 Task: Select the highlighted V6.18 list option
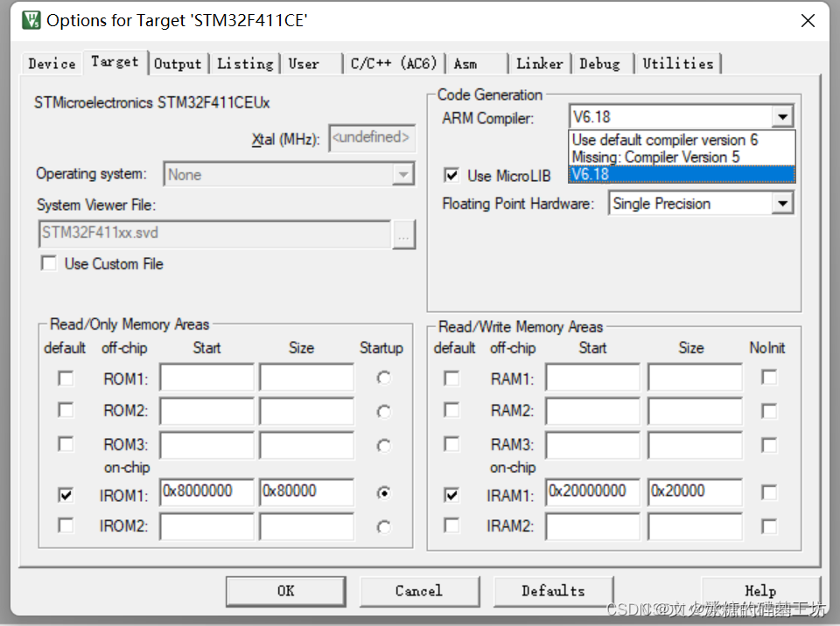682,174
